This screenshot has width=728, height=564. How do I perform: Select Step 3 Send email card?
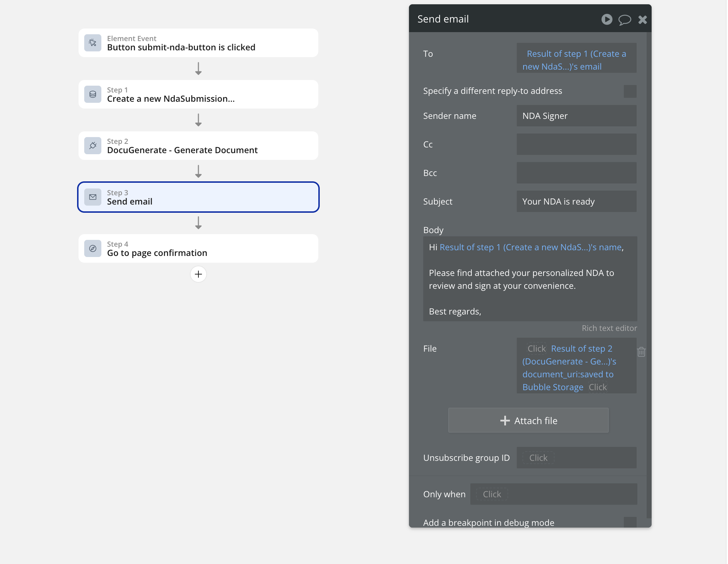tap(198, 197)
